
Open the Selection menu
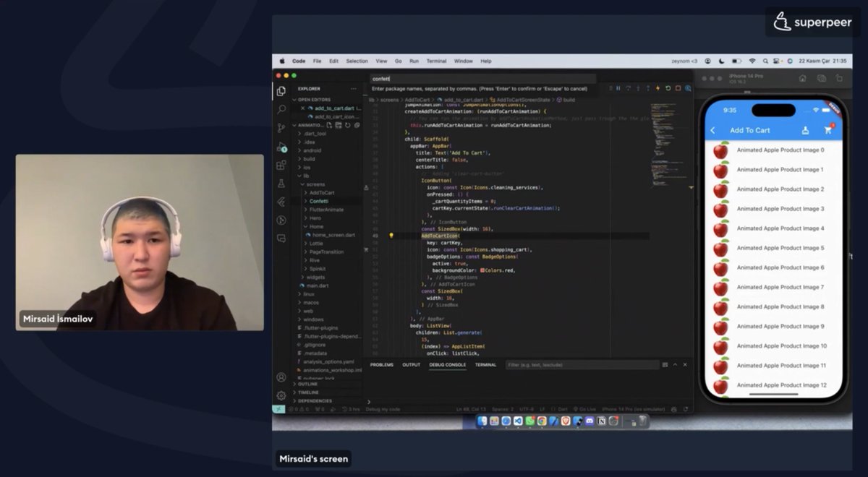pos(357,61)
